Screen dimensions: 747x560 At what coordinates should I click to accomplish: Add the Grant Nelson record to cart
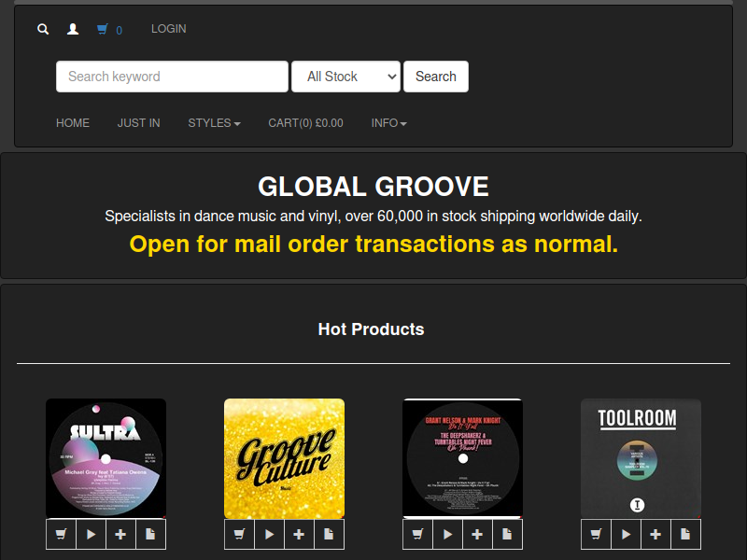417,534
